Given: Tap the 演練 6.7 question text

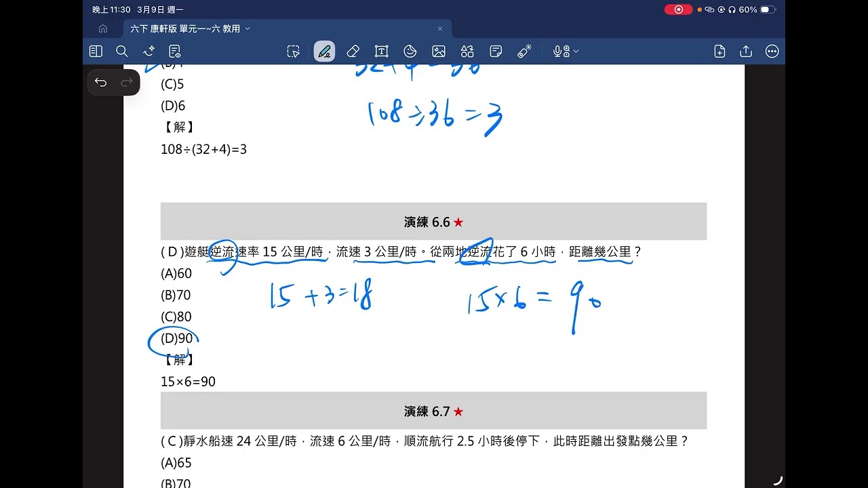Looking at the screenshot, I should tap(425, 441).
